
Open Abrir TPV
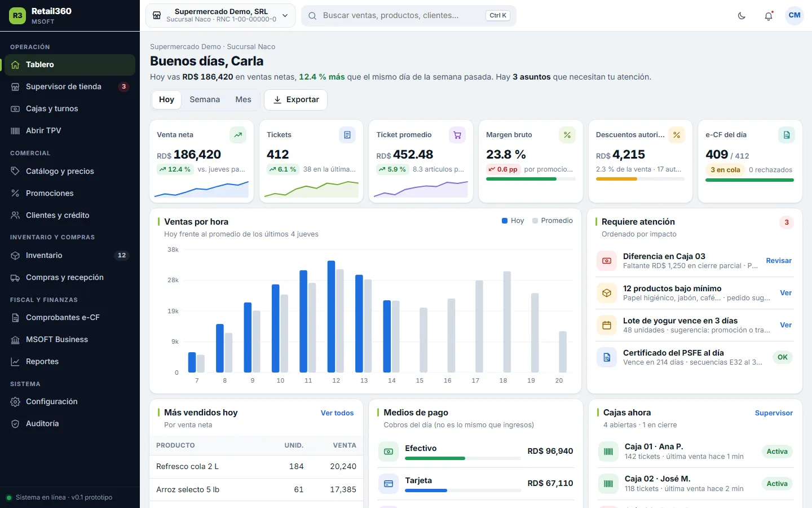point(70,131)
